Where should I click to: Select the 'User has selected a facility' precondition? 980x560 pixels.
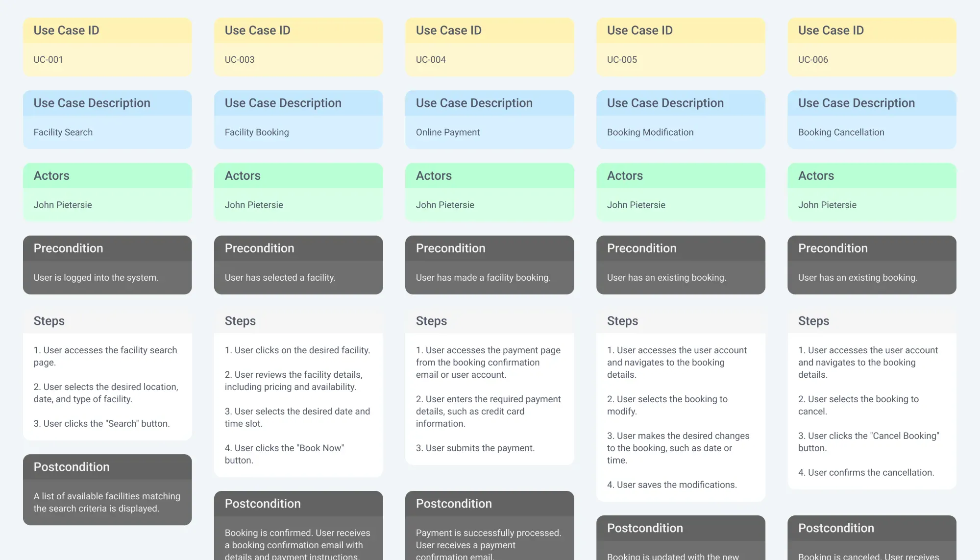[298, 265]
